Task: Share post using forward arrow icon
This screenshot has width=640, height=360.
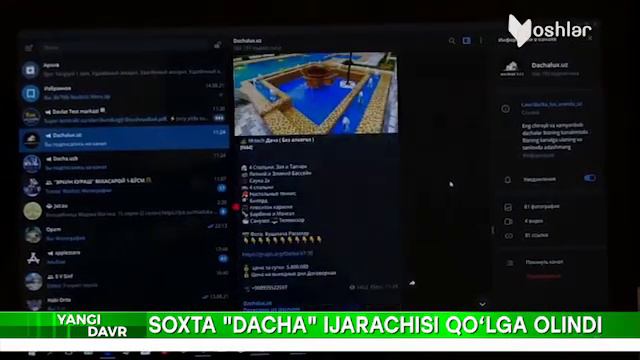Action: click(x=412, y=283)
